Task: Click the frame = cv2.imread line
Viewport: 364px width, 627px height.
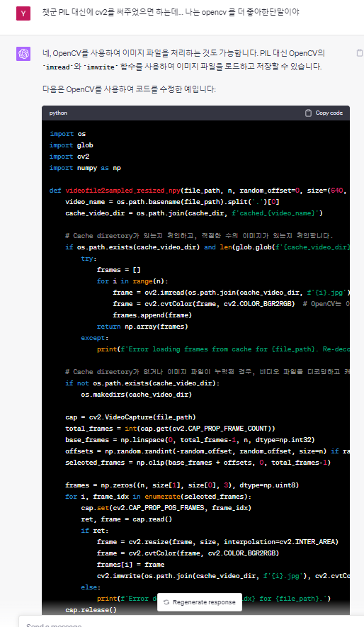Action: point(231,293)
